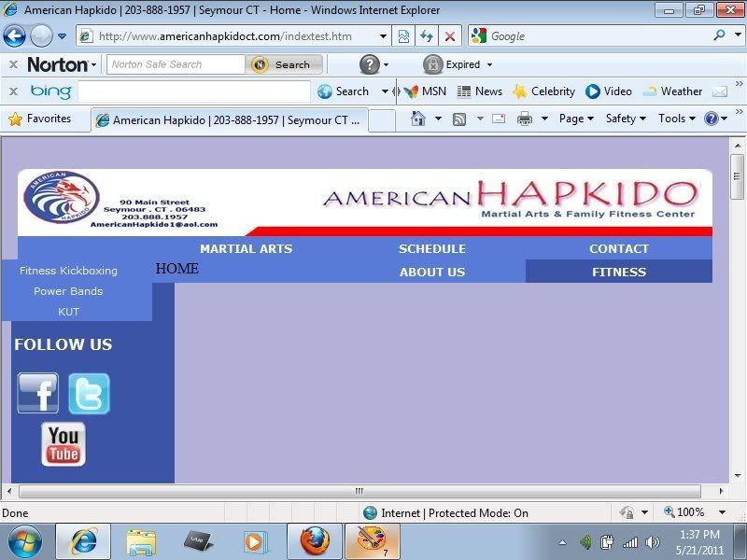This screenshot has height=560, width=747.
Task: Open ABOUT US navigation item
Action: pos(432,272)
